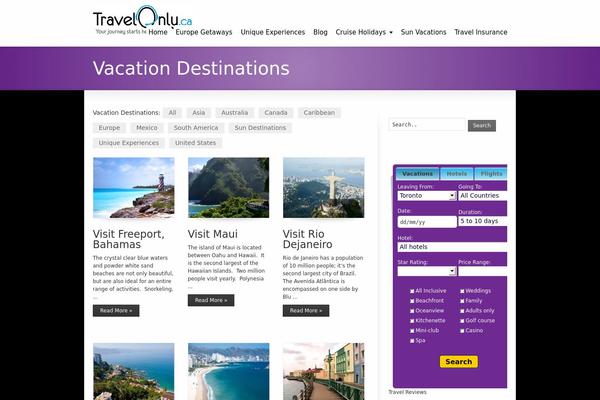Check the All Inclusive checkbox
This screenshot has width=600, height=400.
(x=412, y=291)
